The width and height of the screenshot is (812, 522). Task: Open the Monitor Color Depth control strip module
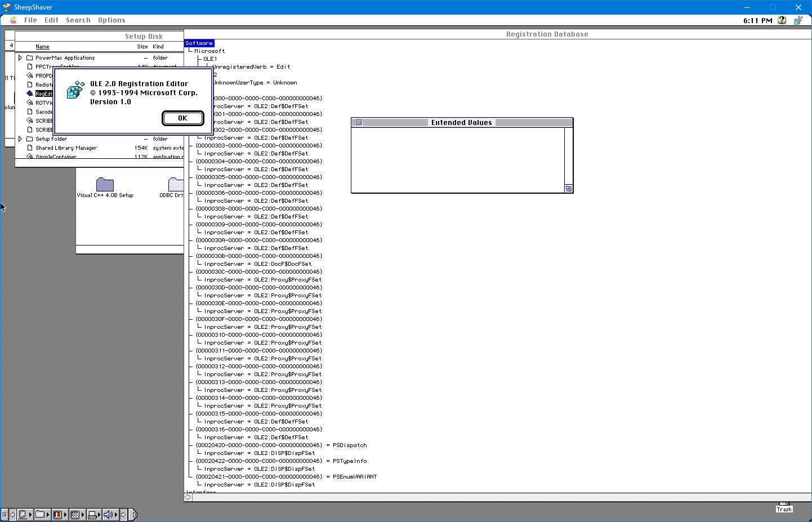57,515
